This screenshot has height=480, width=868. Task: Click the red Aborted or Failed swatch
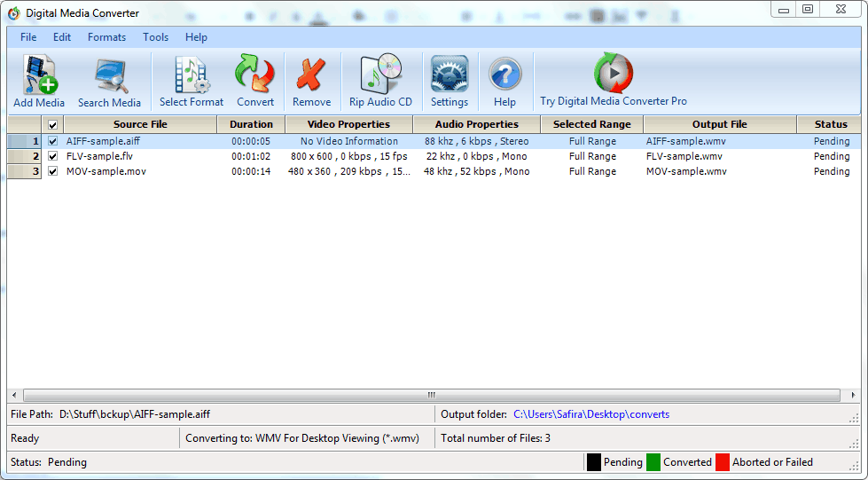tap(723, 462)
